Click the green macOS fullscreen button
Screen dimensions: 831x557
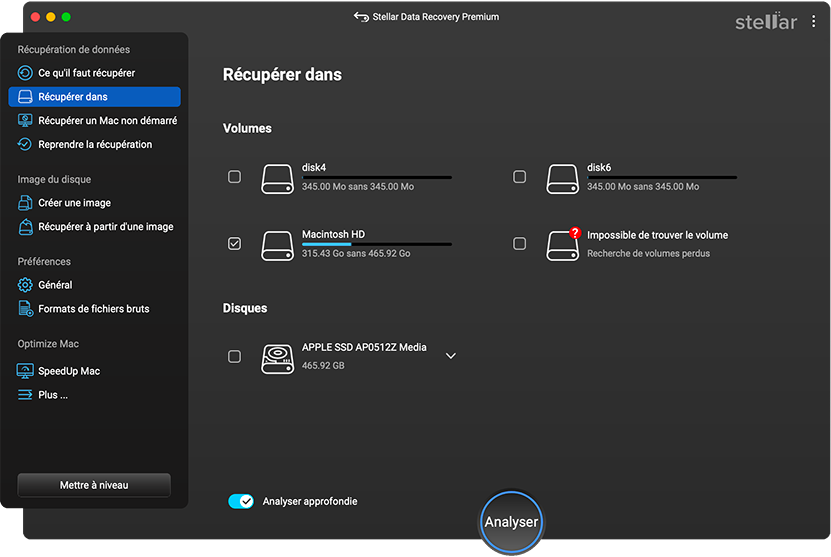coord(66,17)
